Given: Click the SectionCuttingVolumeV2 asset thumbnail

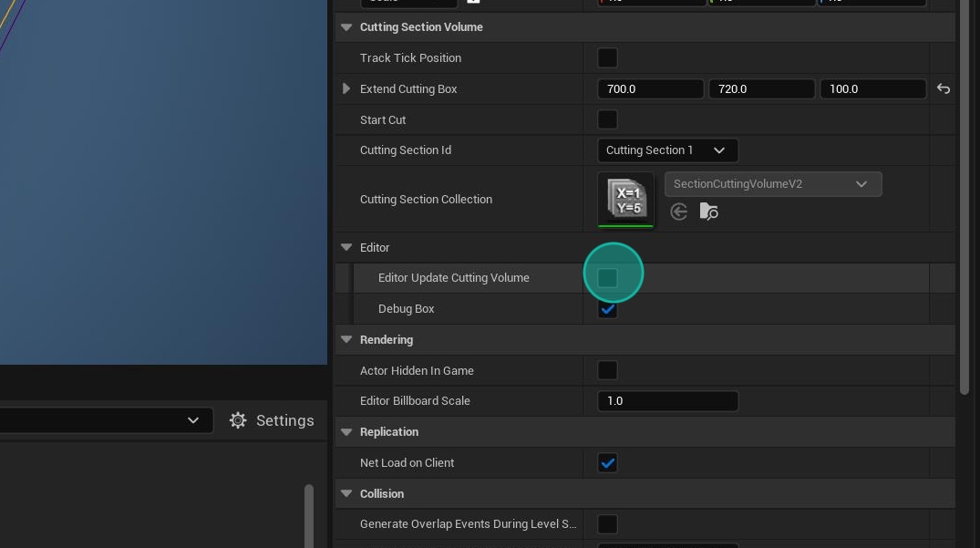Looking at the screenshot, I should (x=625, y=200).
